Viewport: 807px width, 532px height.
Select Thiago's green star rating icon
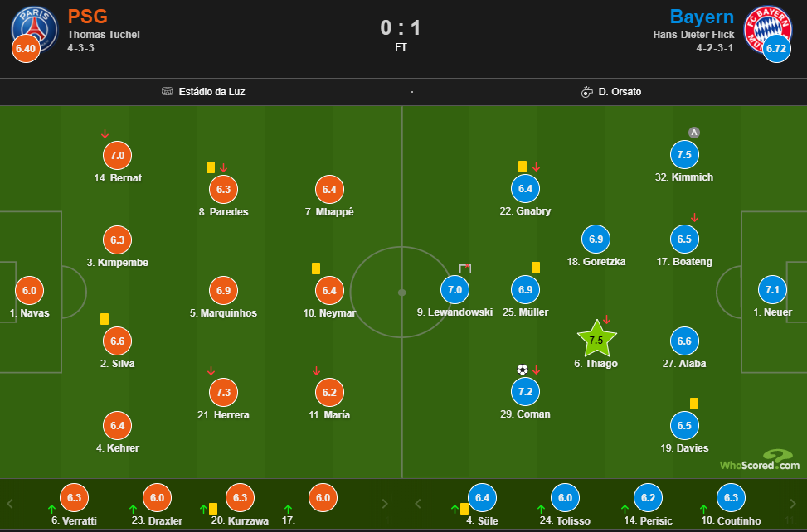(x=596, y=339)
